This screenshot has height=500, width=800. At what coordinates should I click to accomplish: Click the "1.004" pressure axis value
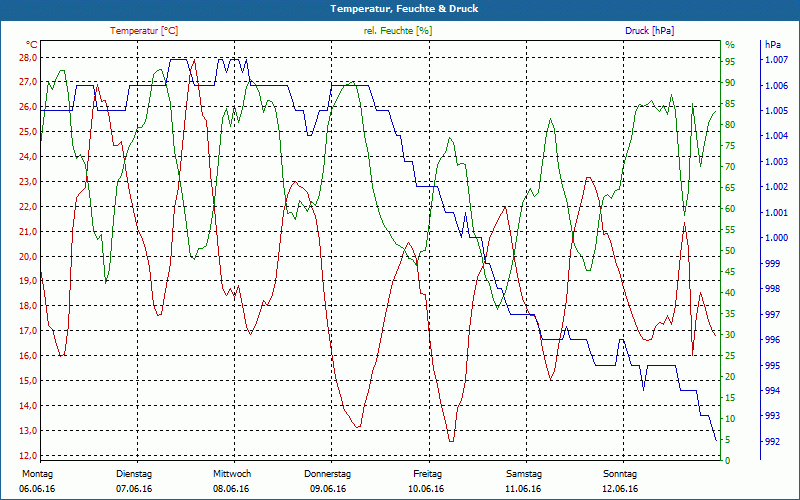pyautogui.click(x=776, y=136)
